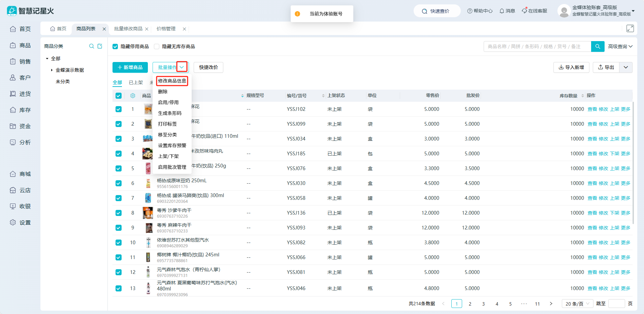The height and width of the screenshot is (314, 644).
Task: Open 批量操作 dropdown arrow
Action: tap(182, 67)
